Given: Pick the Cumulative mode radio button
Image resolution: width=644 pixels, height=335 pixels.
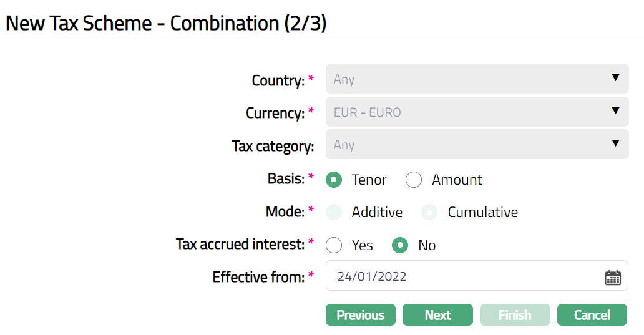Looking at the screenshot, I should point(429,213).
